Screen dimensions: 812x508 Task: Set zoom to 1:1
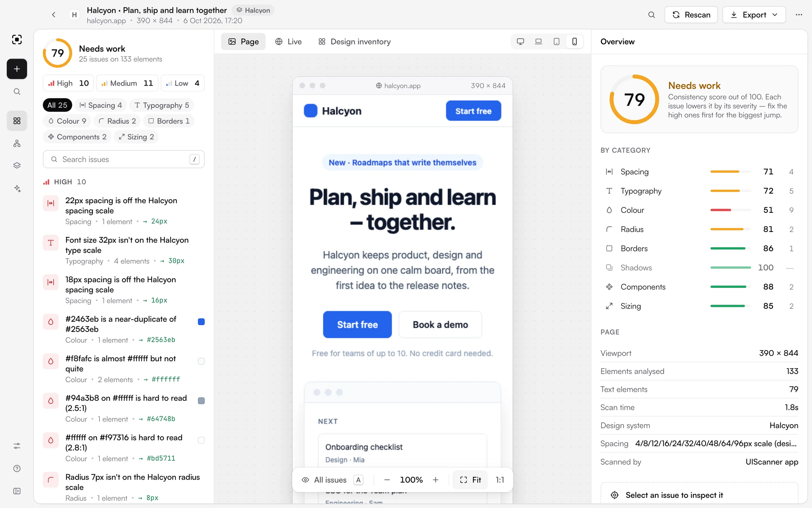(500, 480)
